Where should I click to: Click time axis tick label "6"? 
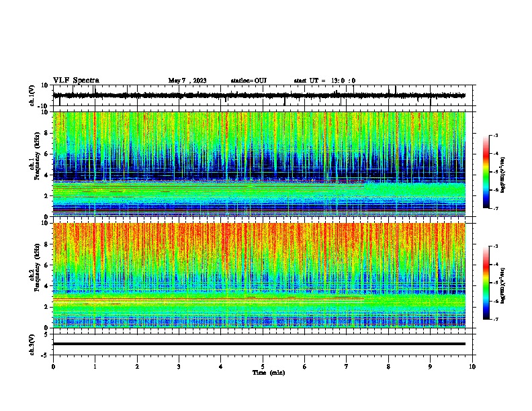coord(305,367)
